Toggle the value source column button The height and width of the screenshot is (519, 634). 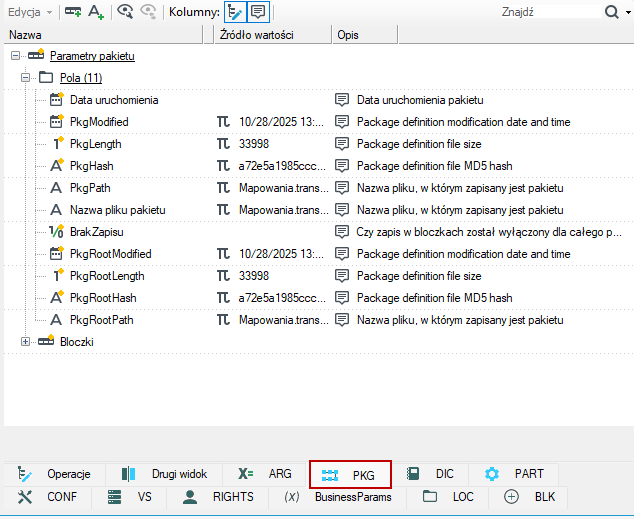point(235,12)
